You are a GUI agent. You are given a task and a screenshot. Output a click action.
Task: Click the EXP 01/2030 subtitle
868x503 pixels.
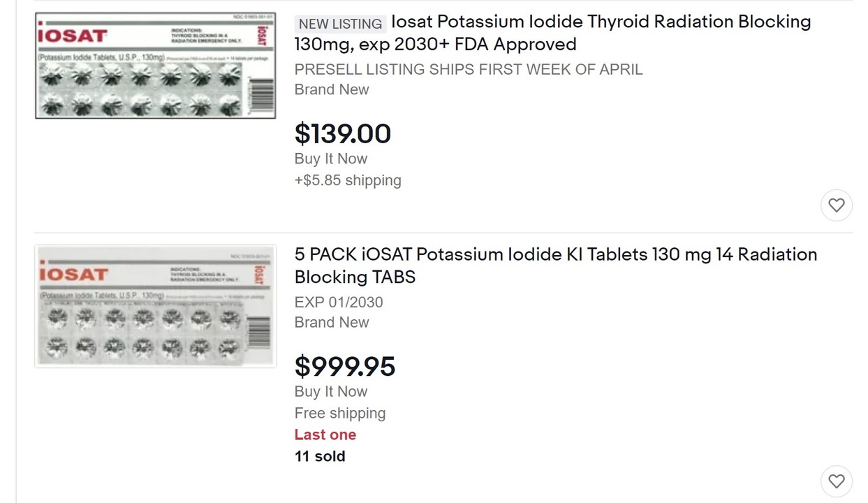pos(339,302)
